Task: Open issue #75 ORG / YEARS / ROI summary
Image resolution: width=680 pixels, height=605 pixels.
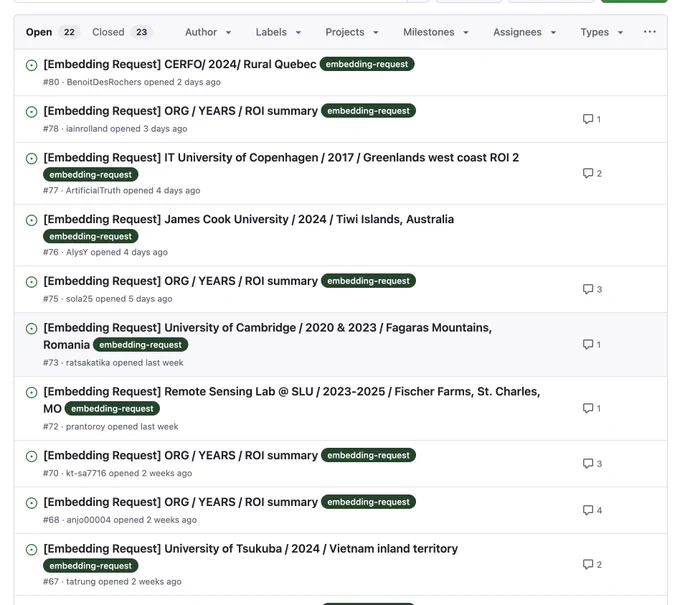Action: [x=180, y=281]
